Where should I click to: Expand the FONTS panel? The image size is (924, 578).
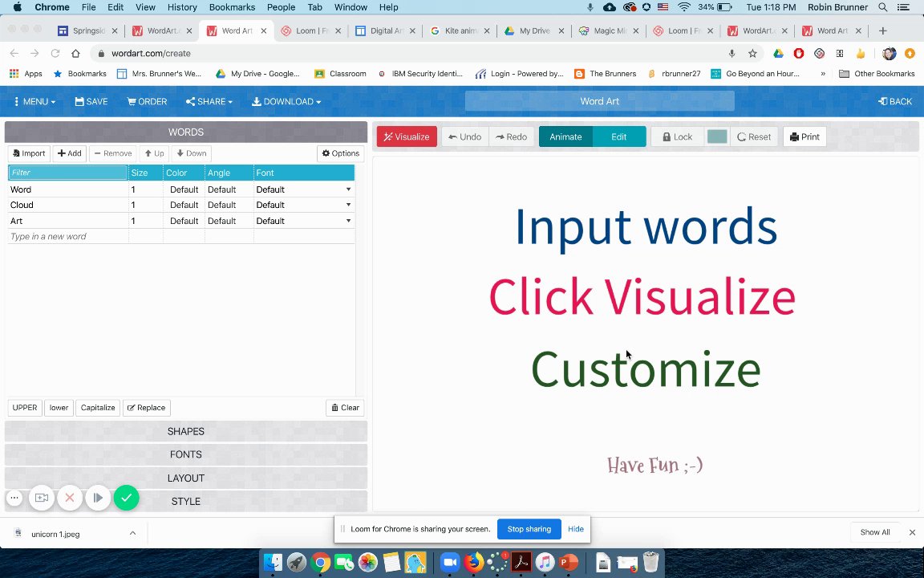[x=185, y=454]
